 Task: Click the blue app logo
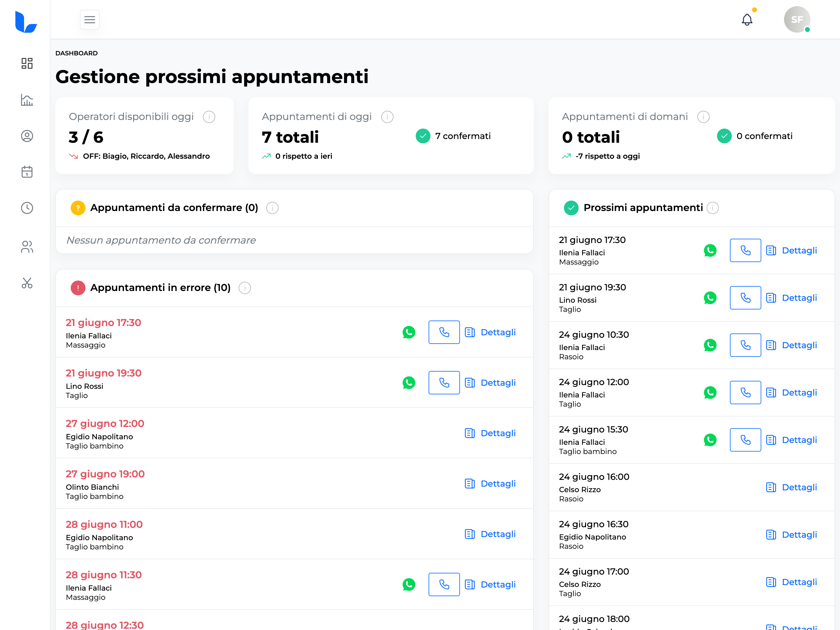click(x=26, y=22)
